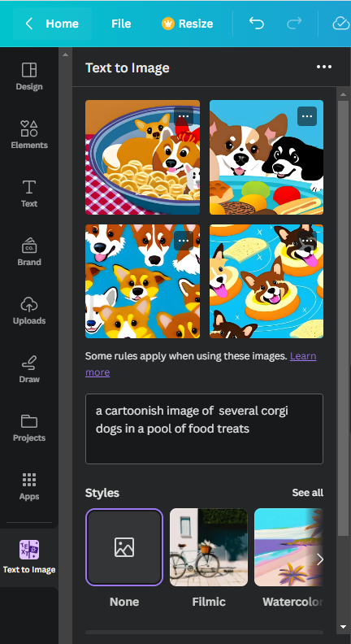
Task: Open Text to Image panel more options
Action: tap(324, 67)
